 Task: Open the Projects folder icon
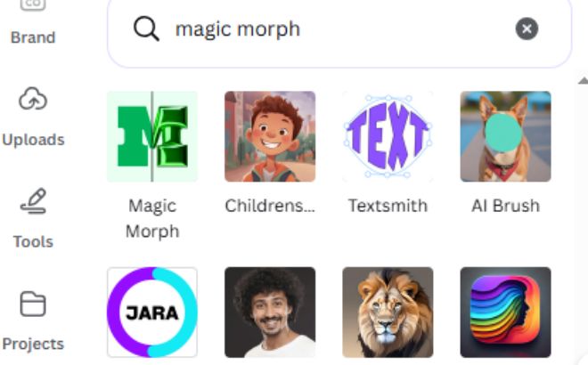tap(33, 304)
